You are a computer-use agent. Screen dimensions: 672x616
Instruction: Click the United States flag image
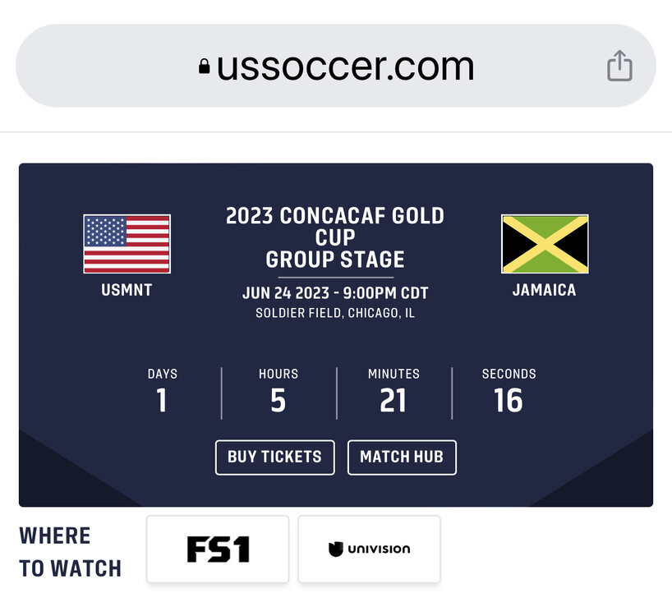click(x=127, y=244)
